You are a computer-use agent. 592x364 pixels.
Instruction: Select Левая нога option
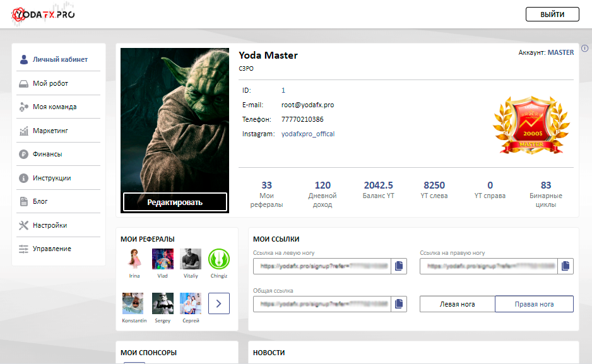[457, 304]
